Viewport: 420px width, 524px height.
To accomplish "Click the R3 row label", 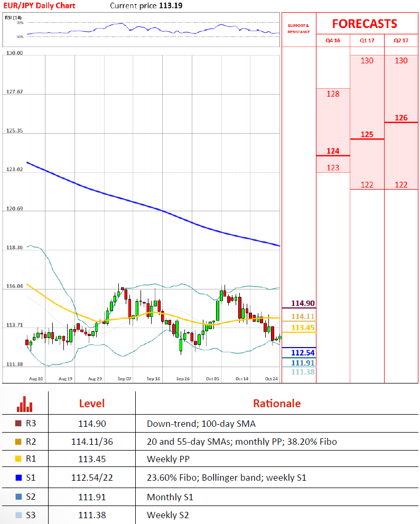I will tap(31, 424).
